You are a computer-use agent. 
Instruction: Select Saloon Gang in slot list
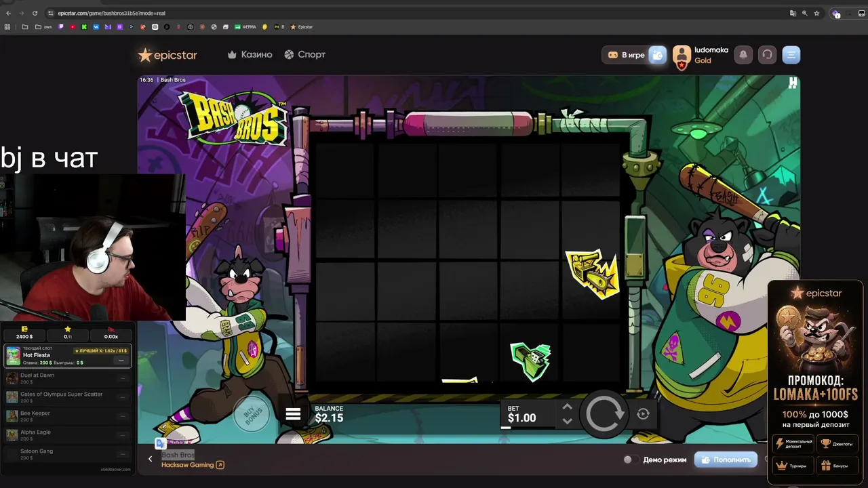(67, 454)
